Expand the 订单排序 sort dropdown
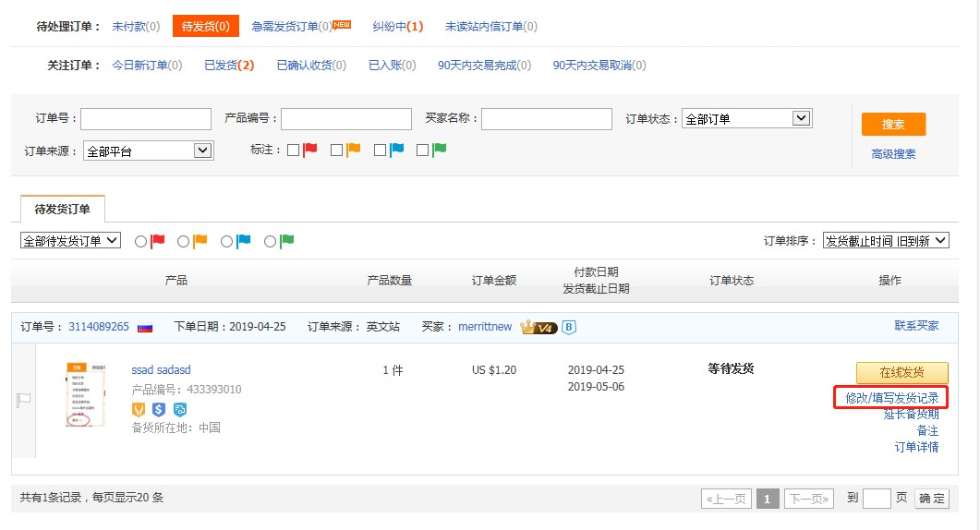The image size is (980, 530). pos(885,241)
